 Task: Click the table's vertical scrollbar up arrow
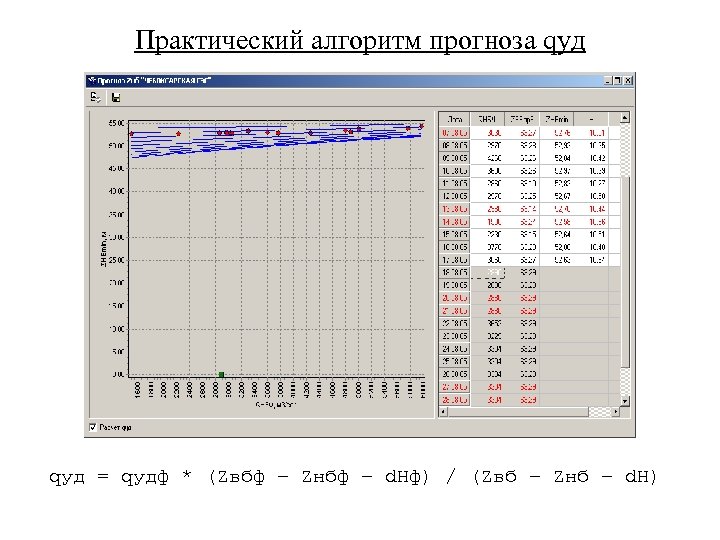point(624,118)
